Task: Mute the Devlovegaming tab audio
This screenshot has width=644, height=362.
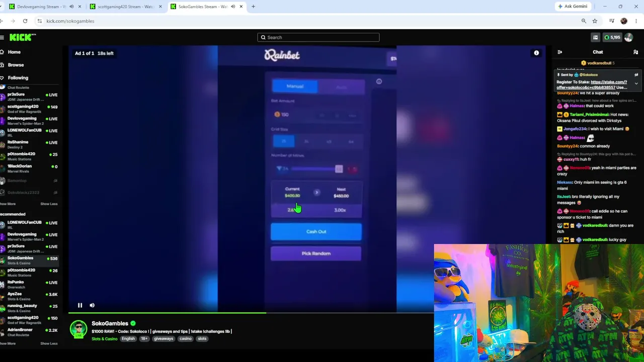Action: (71, 7)
